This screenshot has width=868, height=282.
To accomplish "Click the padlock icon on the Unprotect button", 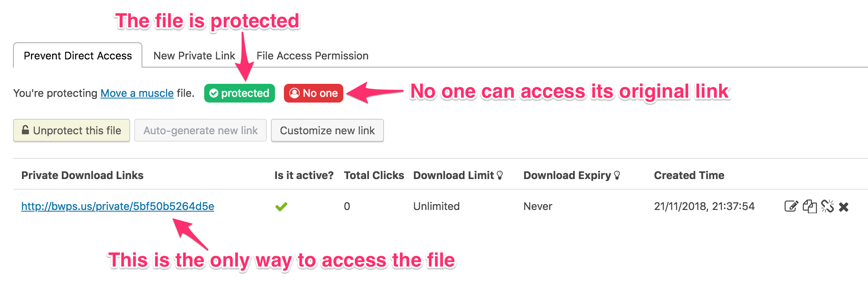I will tap(25, 130).
